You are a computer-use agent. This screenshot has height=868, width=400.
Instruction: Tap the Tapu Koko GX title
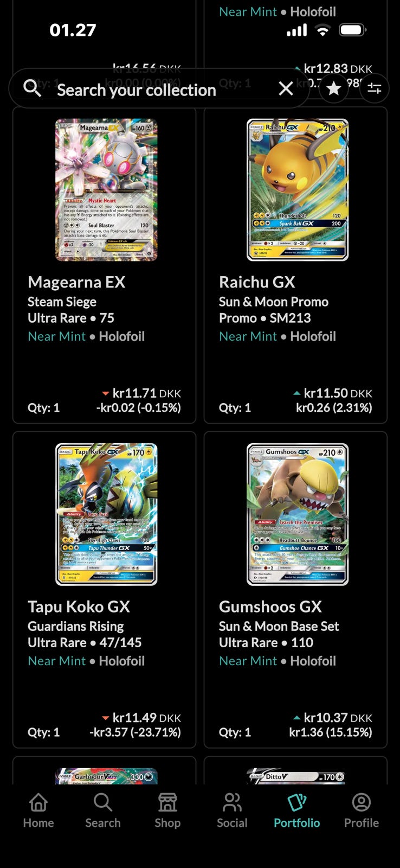click(79, 607)
